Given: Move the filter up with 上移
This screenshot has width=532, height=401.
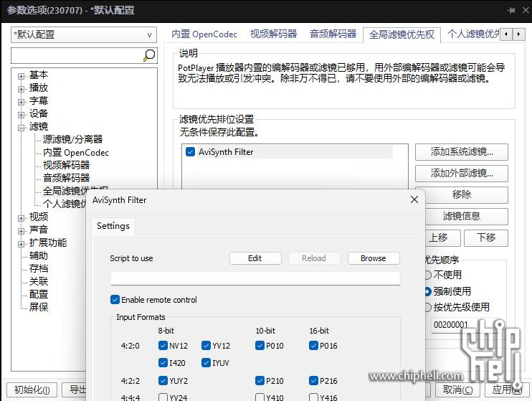Looking at the screenshot, I should pos(443,237).
